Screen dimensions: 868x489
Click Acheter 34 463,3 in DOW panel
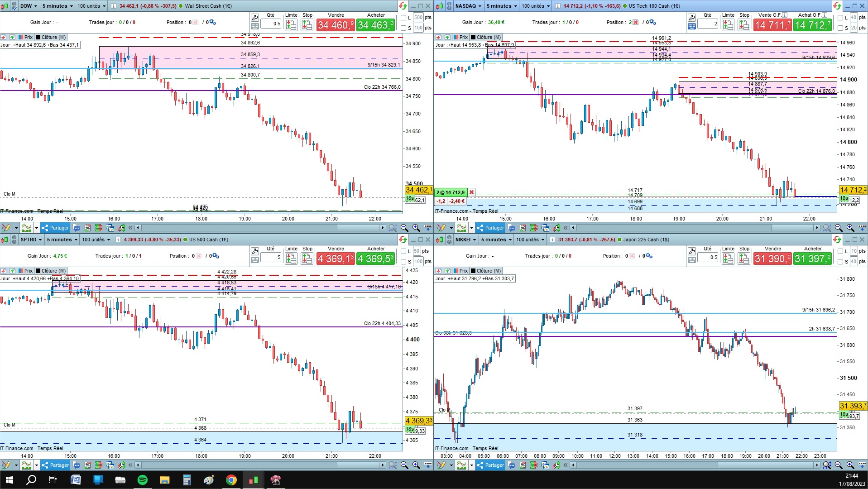pos(376,25)
